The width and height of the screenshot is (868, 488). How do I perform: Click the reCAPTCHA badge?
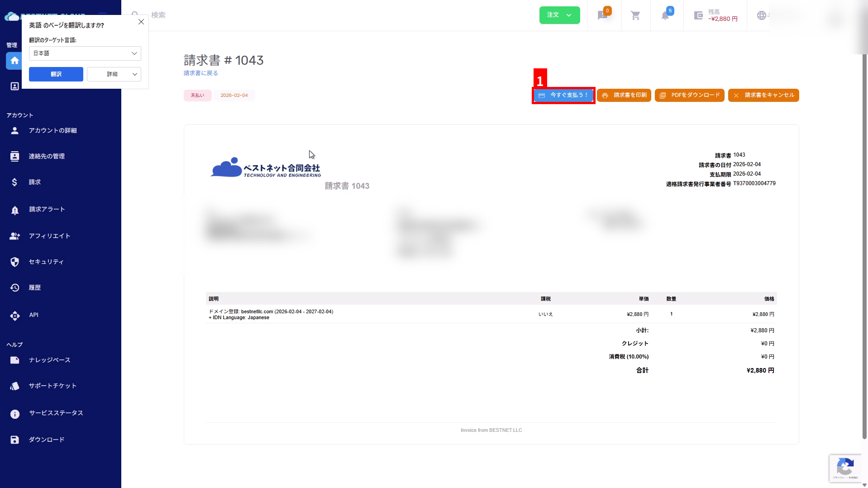point(845,468)
